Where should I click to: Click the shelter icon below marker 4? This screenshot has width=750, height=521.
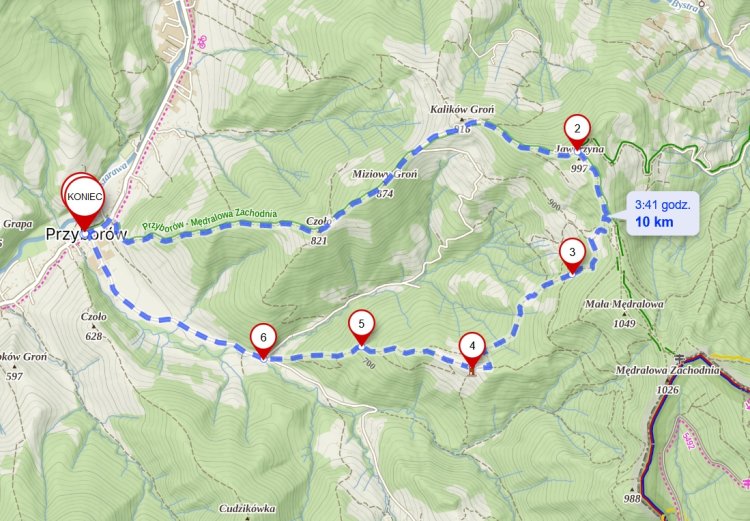coord(473,371)
